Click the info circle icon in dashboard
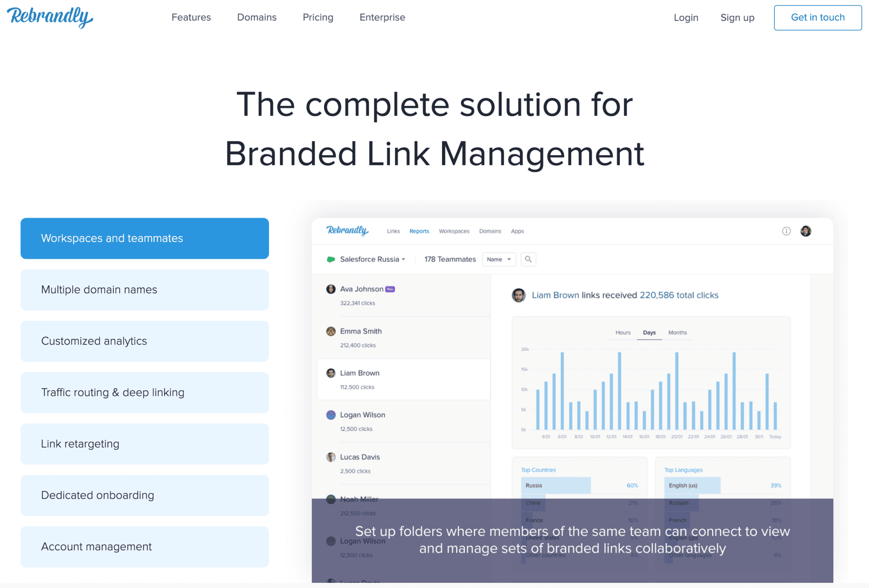 coord(786,231)
